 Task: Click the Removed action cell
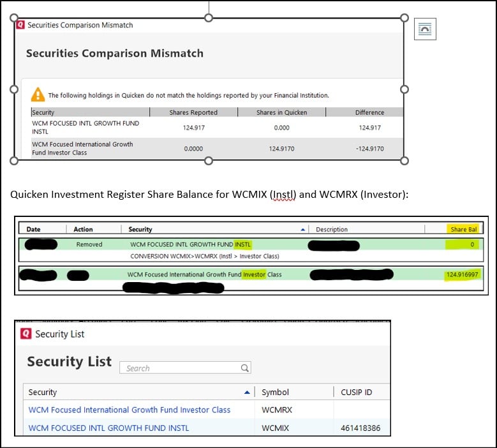point(89,244)
